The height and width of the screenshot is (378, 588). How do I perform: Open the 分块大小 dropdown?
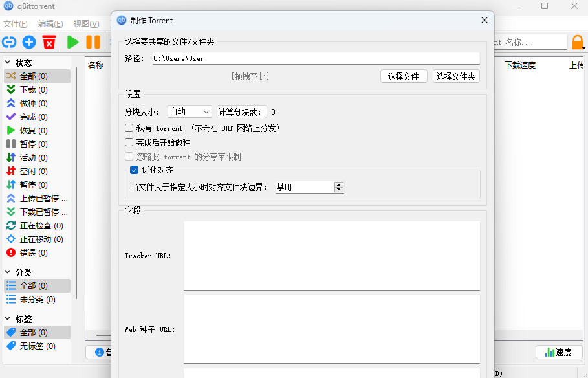[190, 111]
